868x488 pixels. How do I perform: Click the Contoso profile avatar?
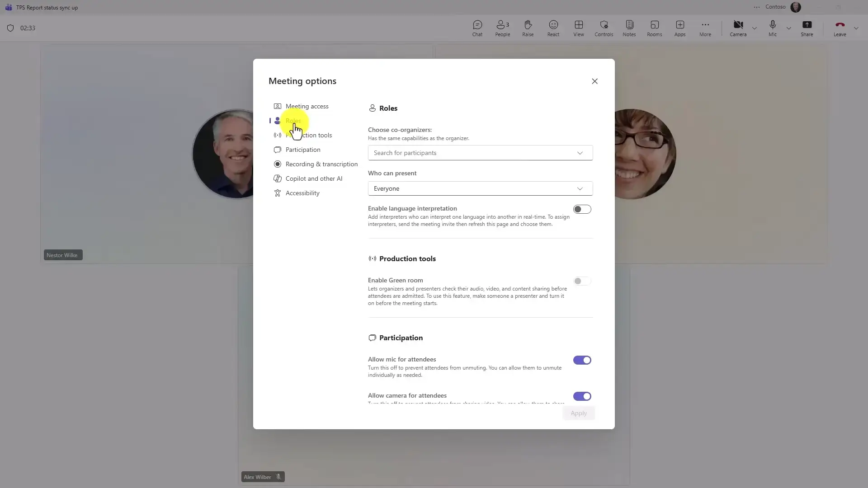[796, 7]
